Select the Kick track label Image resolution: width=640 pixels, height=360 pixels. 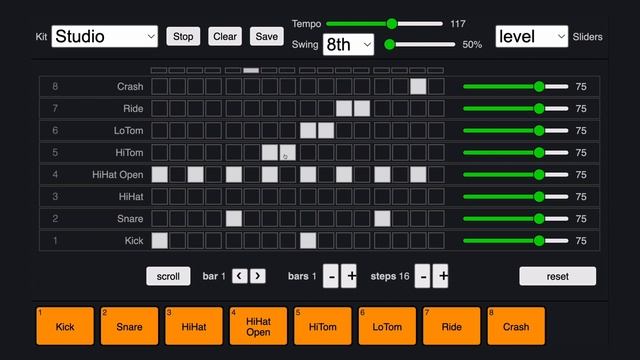point(134,241)
